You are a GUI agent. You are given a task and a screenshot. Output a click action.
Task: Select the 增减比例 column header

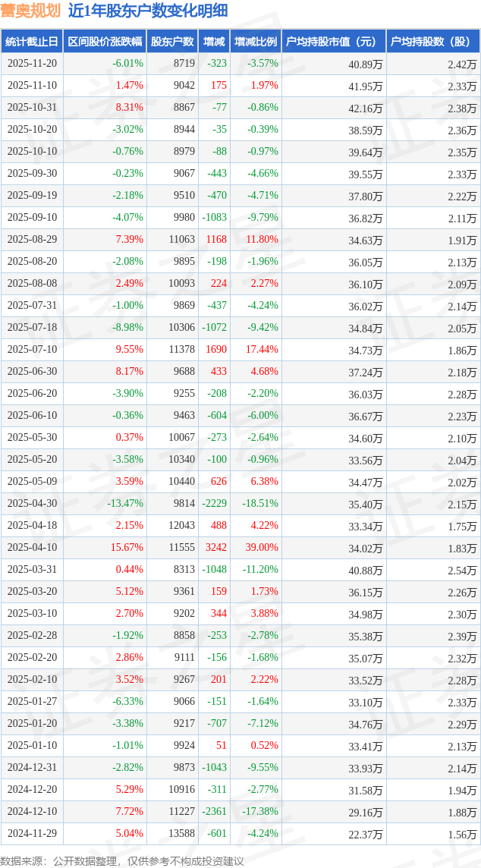point(256,42)
